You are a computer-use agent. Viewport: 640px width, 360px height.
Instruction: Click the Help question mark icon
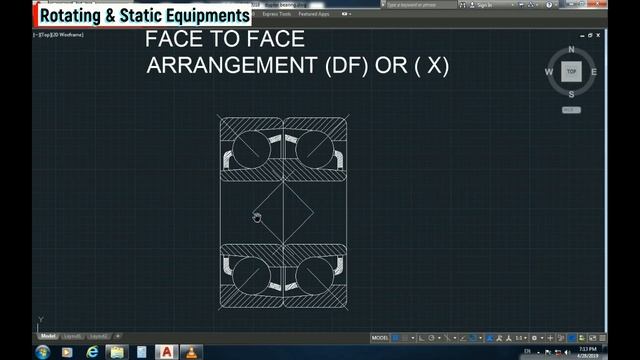[549, 5]
